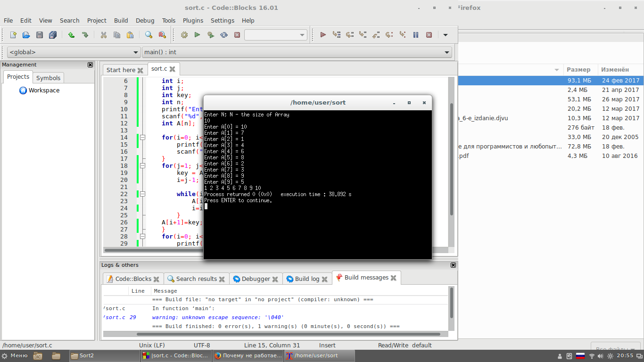The height and width of the screenshot is (362, 644).
Task: Close the sort.c editor tab
Action: pos(173,69)
